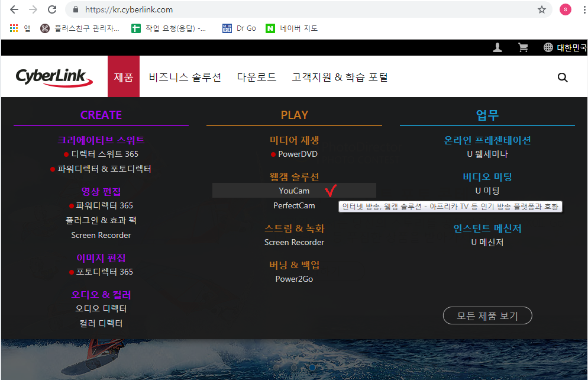Click the 미디어 재생 category heading

295,140
